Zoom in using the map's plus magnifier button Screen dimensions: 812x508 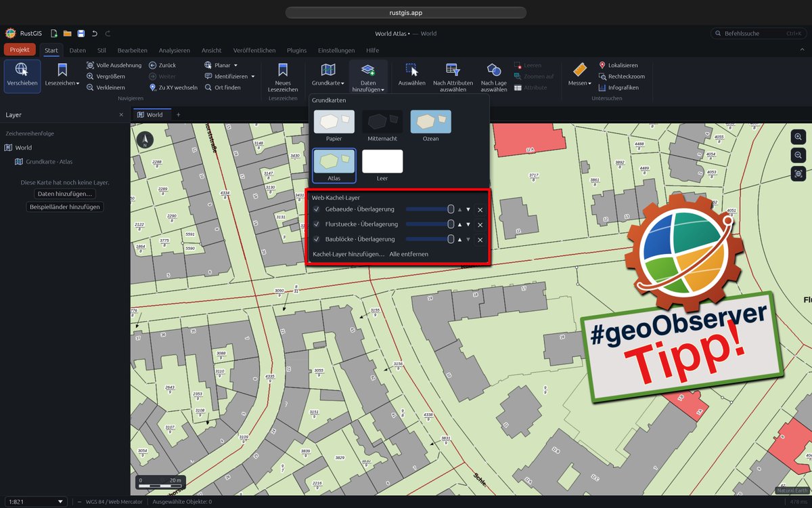coord(798,137)
